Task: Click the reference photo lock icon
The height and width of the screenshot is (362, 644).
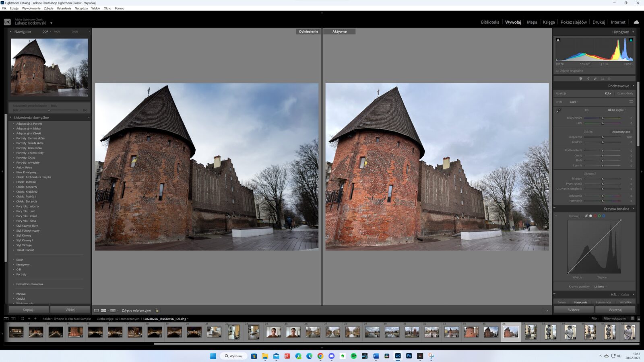Action: tap(157, 311)
